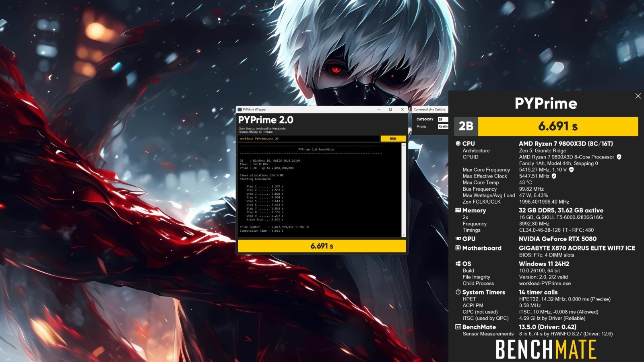This screenshot has height=362, width=644.
Task: Click the RUN button in PYPrime Wrapper
Action: [393, 138]
